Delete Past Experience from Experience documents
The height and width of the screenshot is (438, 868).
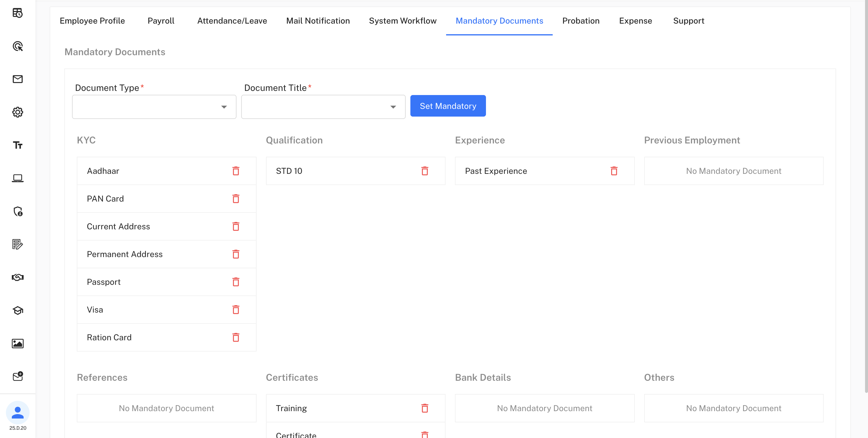click(614, 171)
